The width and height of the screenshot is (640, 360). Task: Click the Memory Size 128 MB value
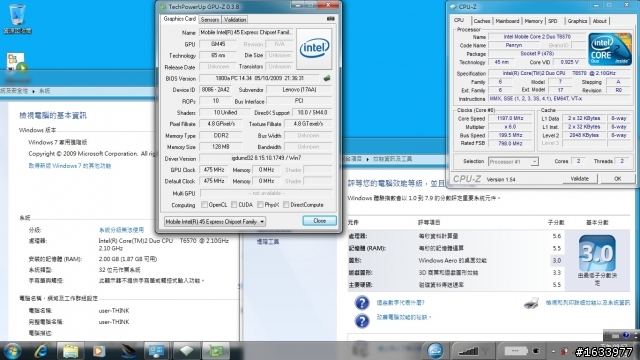220,147
